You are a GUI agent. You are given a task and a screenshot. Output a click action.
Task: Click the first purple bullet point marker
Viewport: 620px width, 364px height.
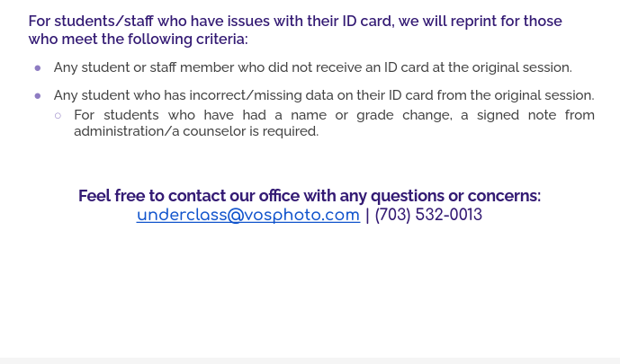click(x=38, y=68)
